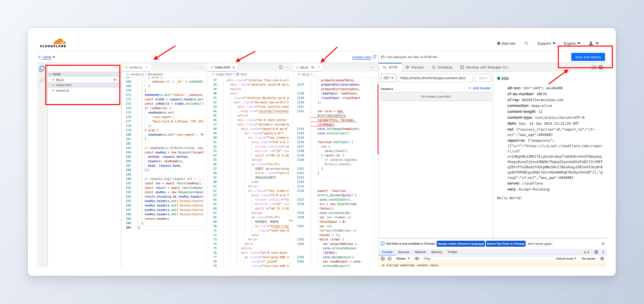Open the English language dropdown

[x=572, y=43]
